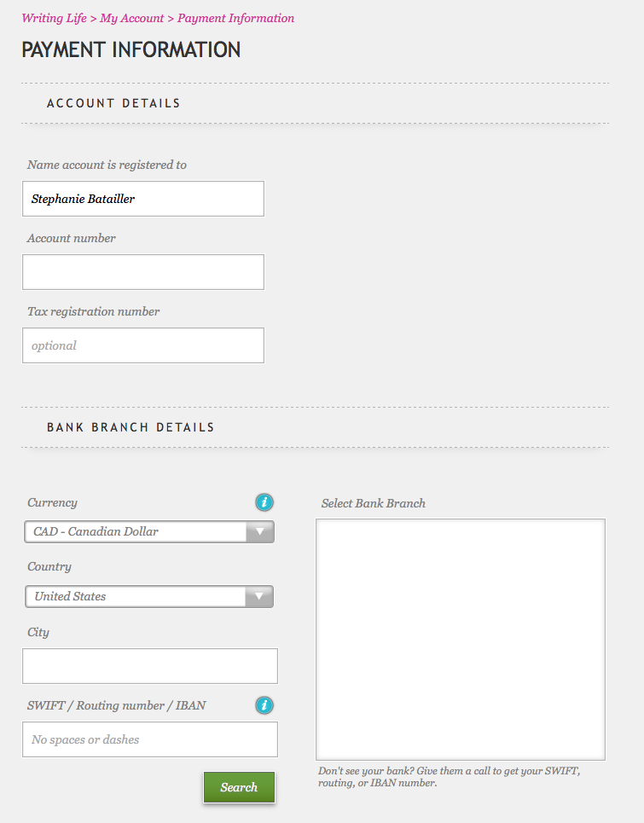Click the SWIFT / Routing number / IBAN field
The image size is (644, 823).
point(149,739)
